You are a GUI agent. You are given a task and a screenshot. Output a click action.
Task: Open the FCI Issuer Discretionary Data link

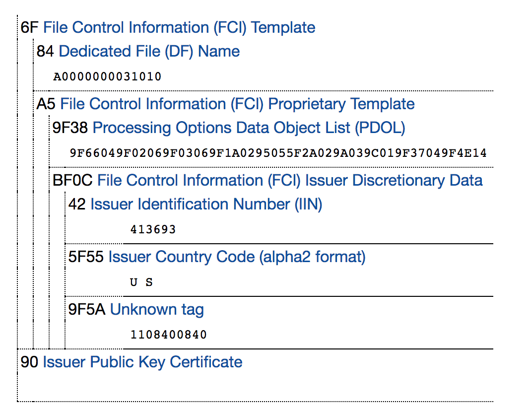290,180
